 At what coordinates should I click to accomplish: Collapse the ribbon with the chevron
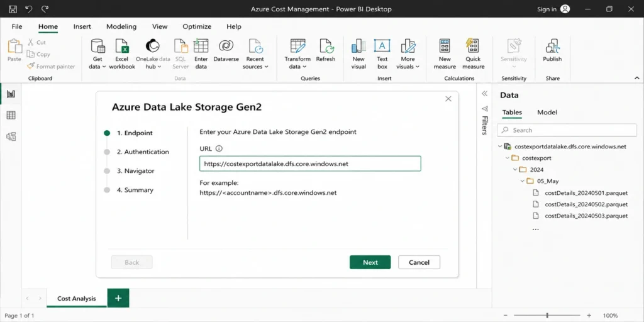pos(636,78)
